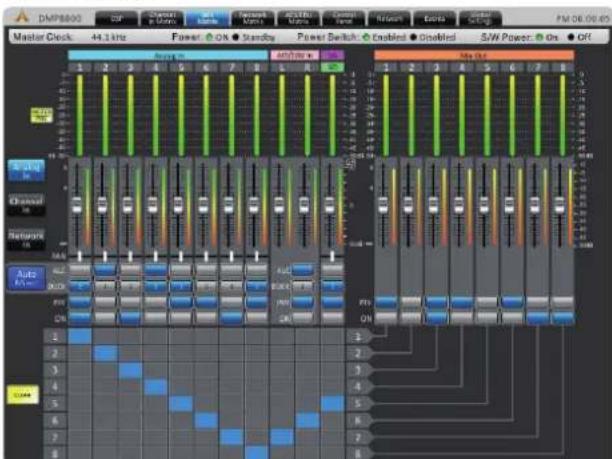Click the Auto Mixer button
The image size is (612, 459).
tap(26, 278)
